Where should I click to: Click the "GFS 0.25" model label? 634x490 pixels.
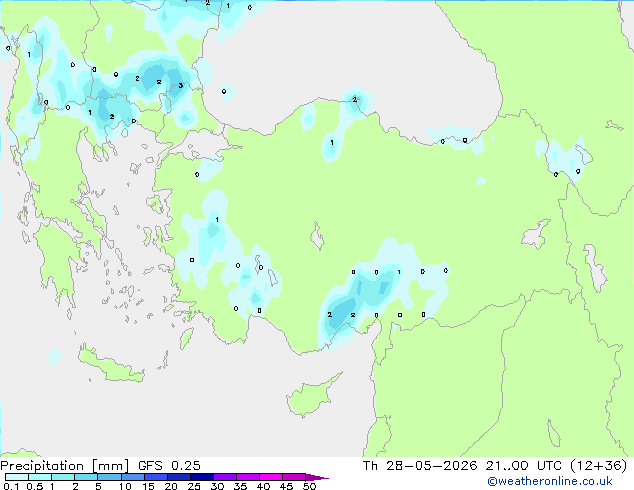[169, 466]
